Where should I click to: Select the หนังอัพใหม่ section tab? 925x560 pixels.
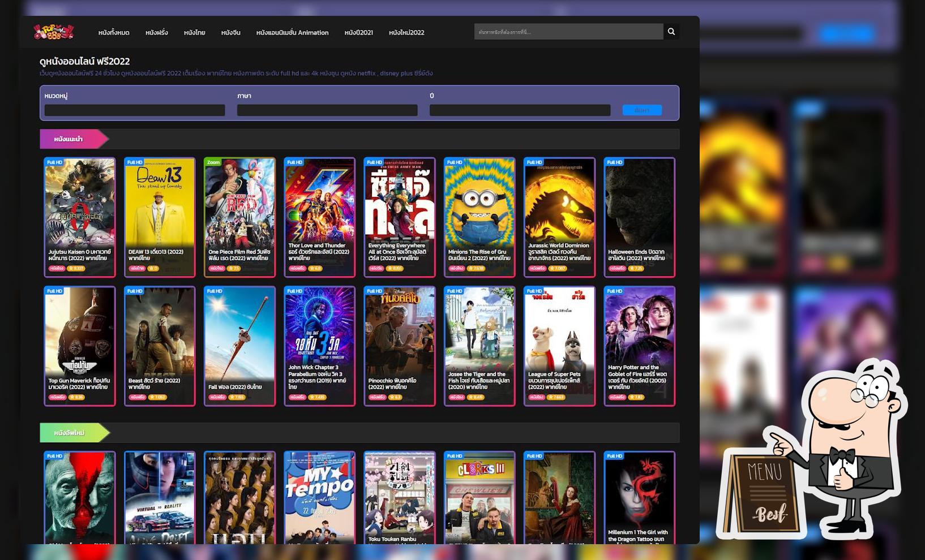tap(75, 433)
